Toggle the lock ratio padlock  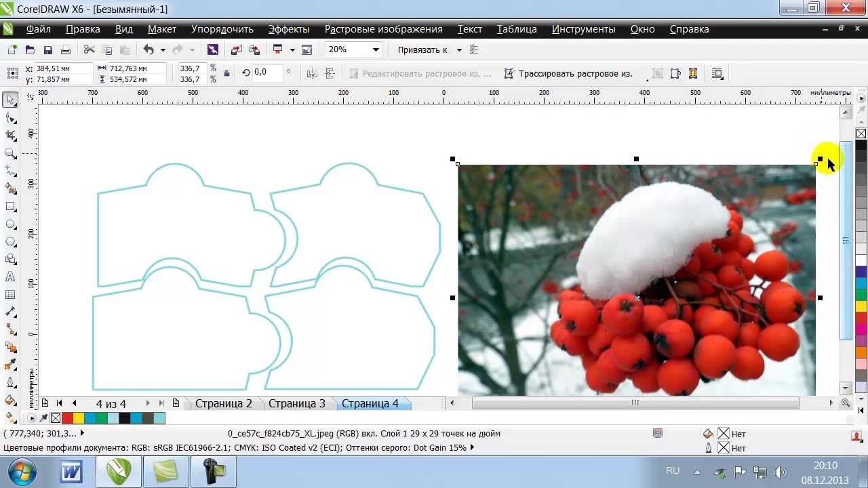pos(226,73)
